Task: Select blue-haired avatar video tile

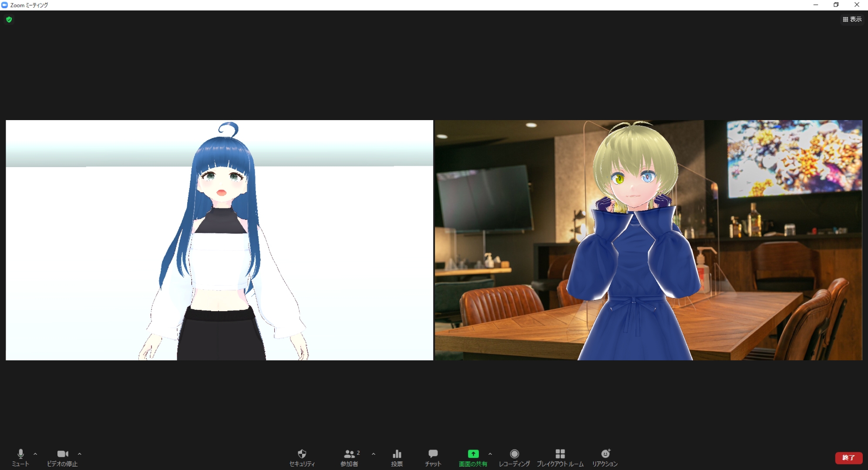Action: click(x=219, y=240)
